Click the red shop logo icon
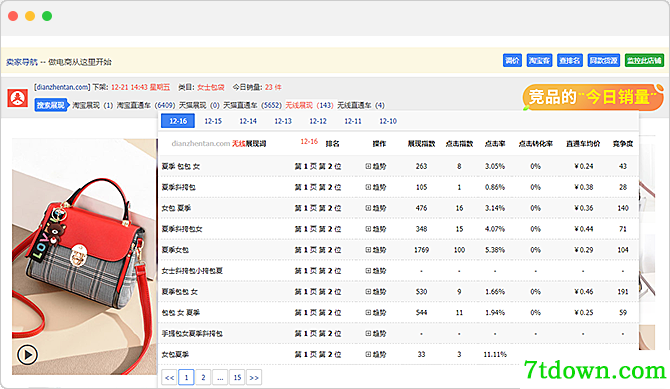Viewport: 670px width, 389px height. [18, 98]
